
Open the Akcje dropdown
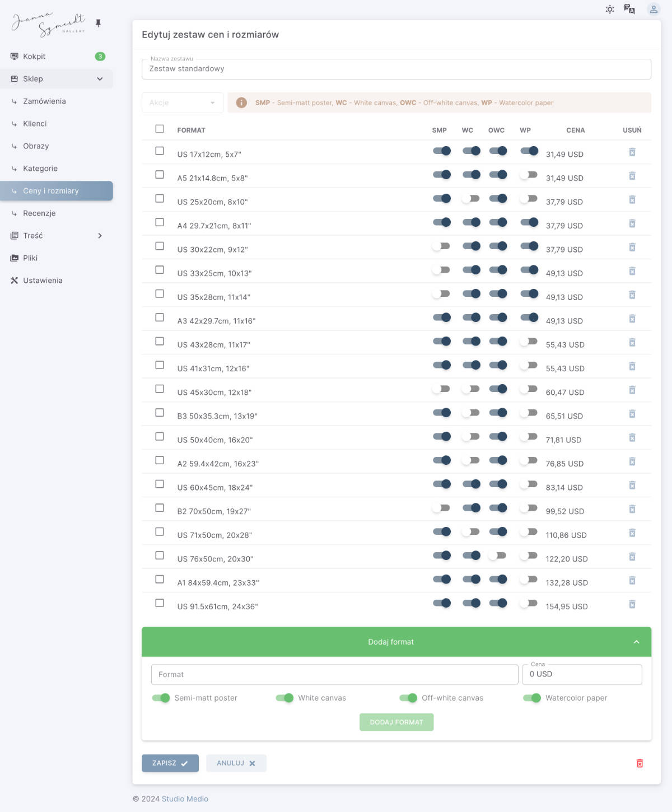coord(183,102)
